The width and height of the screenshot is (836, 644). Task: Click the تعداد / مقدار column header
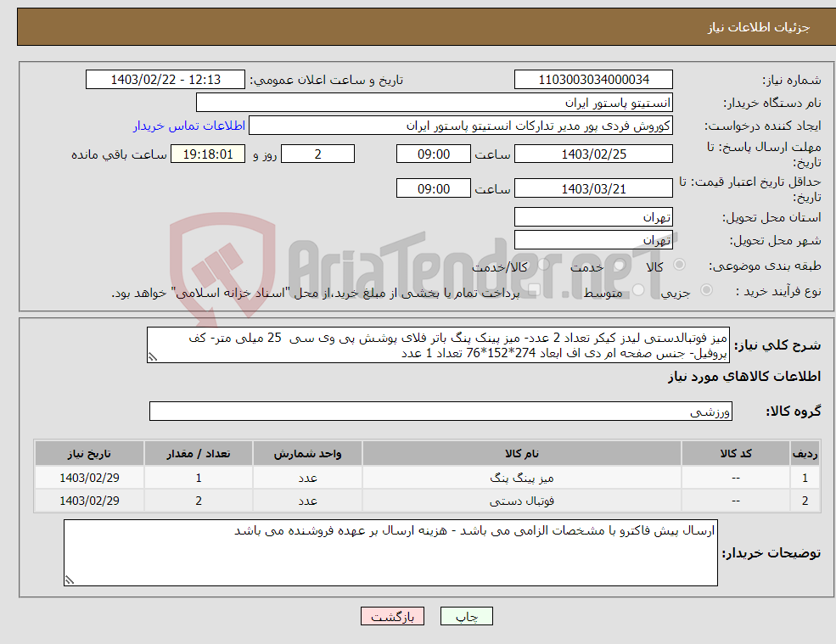pos(199,453)
